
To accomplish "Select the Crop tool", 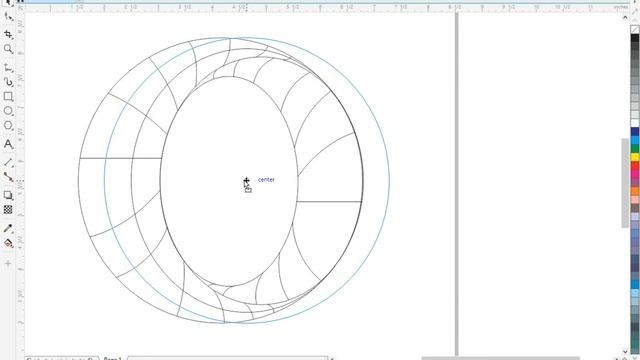I will [x=8, y=34].
